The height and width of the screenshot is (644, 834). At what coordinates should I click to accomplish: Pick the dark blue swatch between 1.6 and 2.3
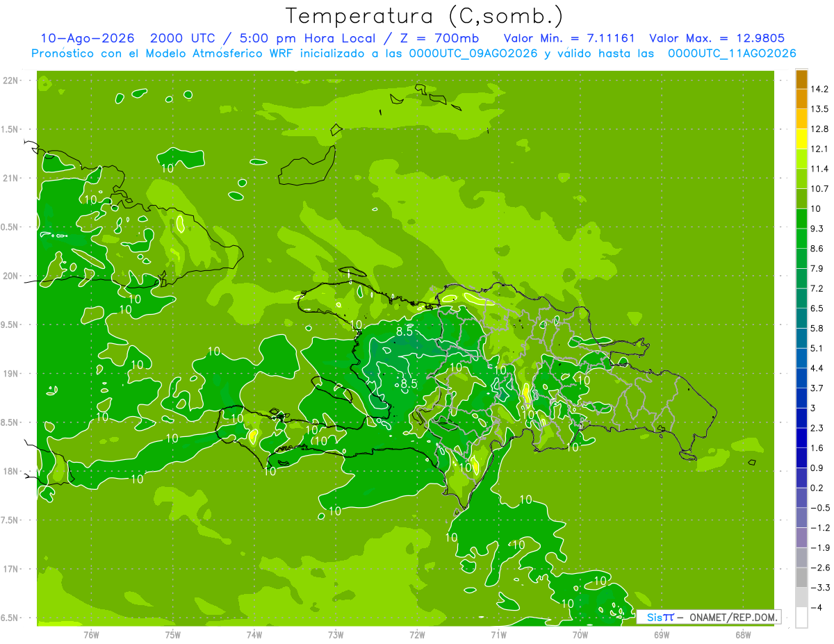pos(801,438)
